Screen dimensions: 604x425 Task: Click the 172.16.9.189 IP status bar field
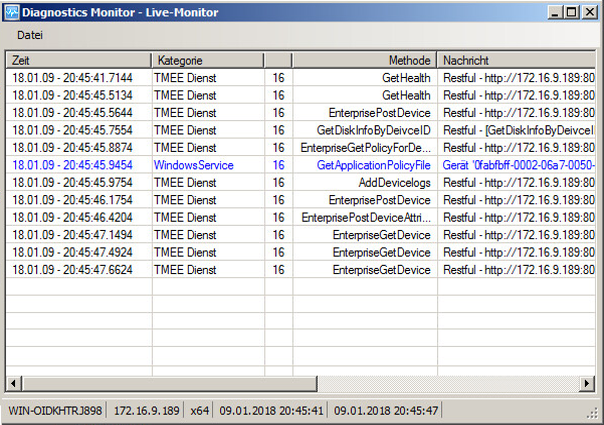tap(145, 411)
